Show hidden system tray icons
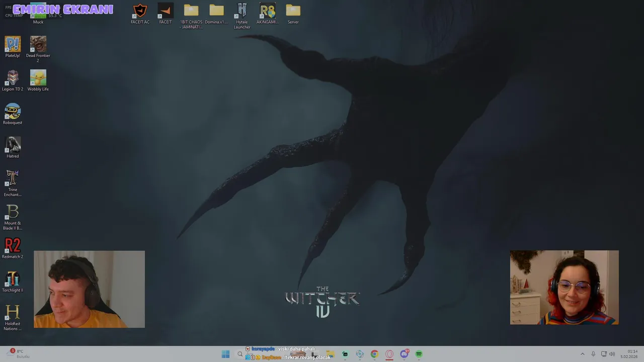Screen dimensions: 644x362 583,354
